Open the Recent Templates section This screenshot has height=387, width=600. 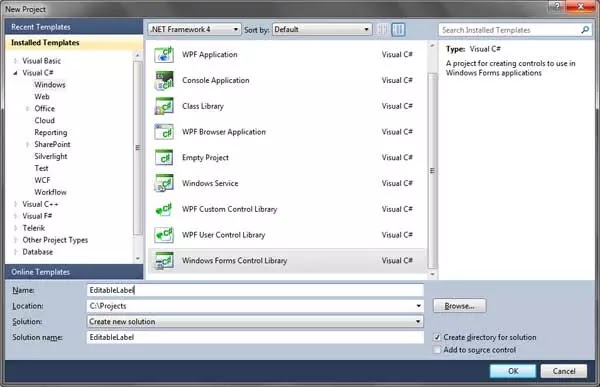click(x=74, y=27)
